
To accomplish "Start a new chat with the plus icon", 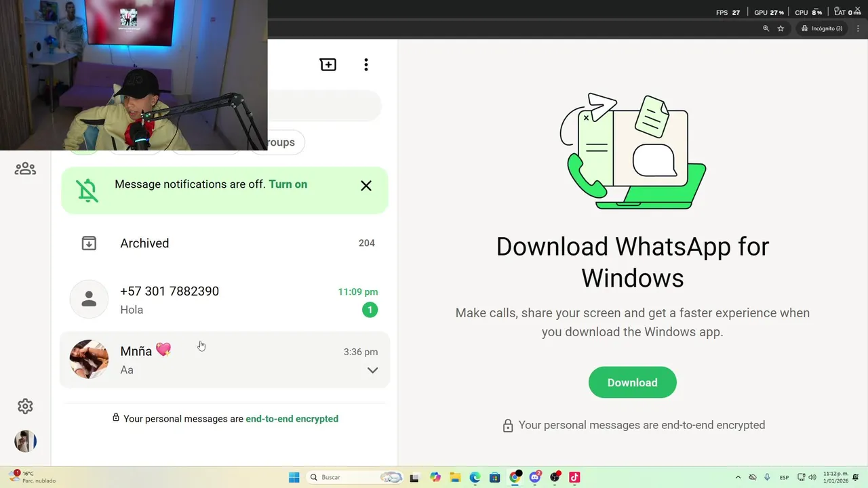I will coord(328,64).
